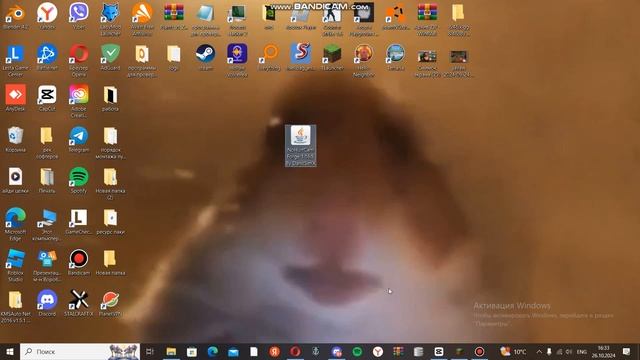640x360 pixels.
Task: Open the taskbar clock and calendar
Action: pos(604,351)
